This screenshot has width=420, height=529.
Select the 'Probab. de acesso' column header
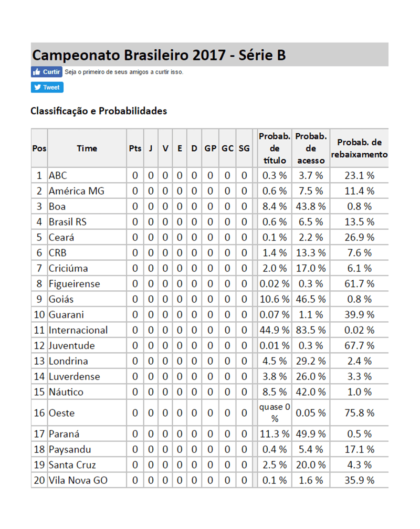point(311,149)
